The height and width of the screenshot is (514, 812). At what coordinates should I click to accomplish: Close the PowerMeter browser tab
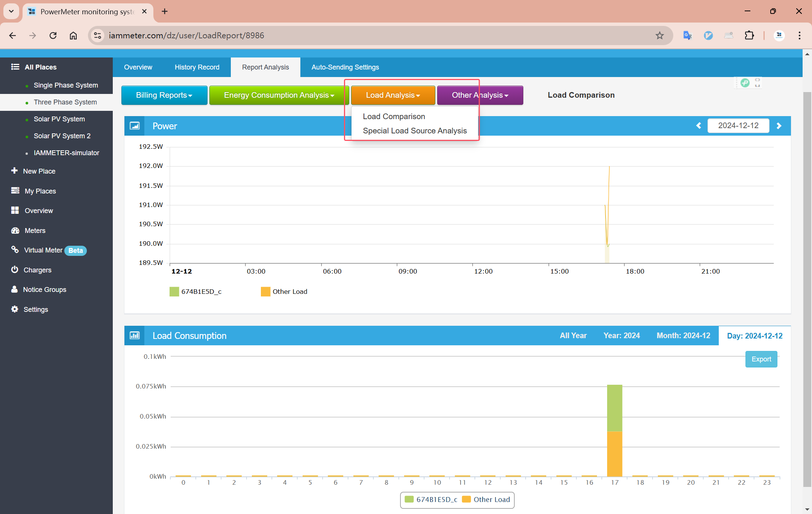pos(144,12)
